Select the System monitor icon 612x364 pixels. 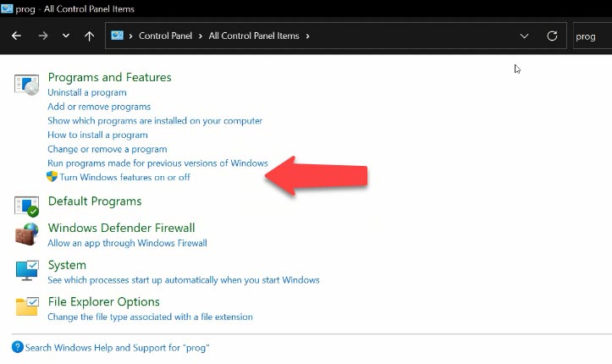[27, 270]
